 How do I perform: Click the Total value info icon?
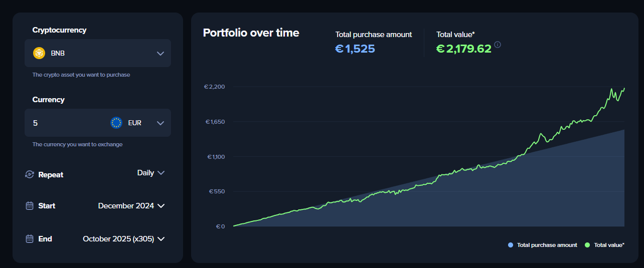pyautogui.click(x=498, y=45)
